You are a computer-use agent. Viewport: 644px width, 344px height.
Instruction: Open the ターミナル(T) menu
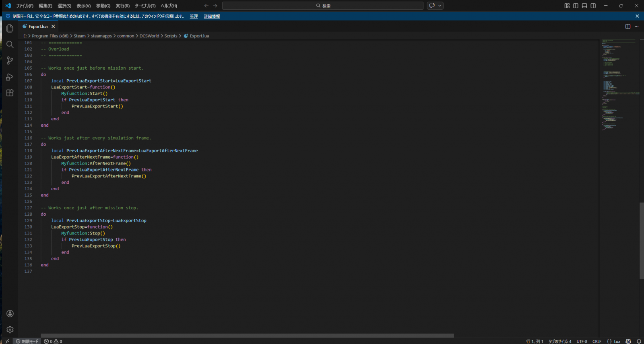145,6
